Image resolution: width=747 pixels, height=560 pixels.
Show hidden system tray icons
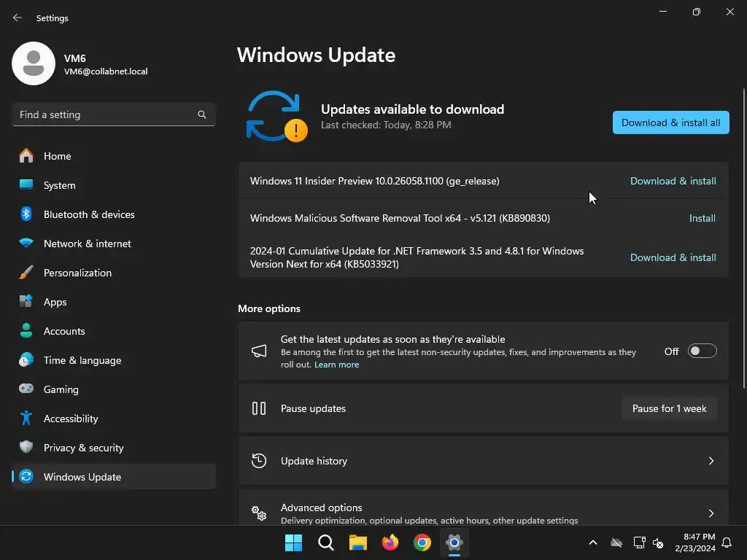click(x=593, y=542)
